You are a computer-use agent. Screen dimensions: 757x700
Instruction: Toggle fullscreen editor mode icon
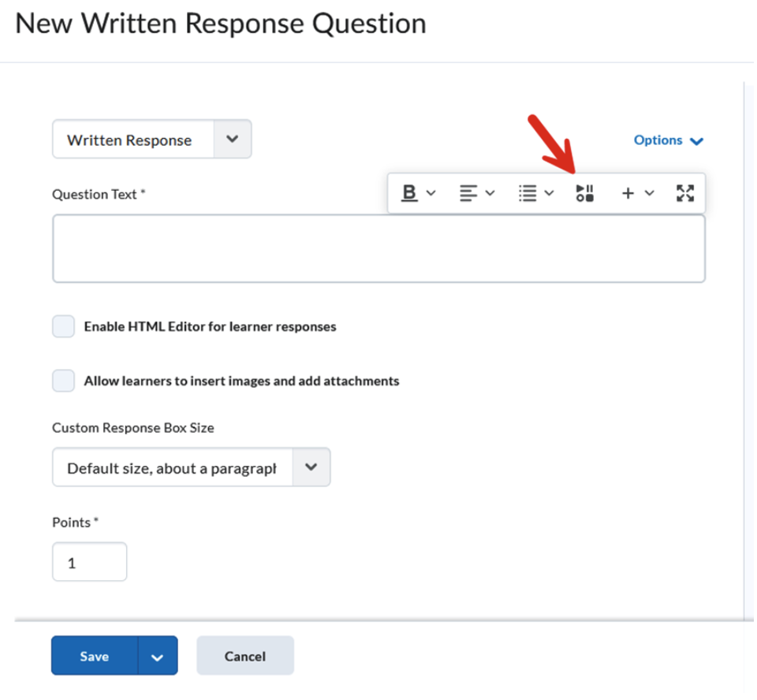685,193
